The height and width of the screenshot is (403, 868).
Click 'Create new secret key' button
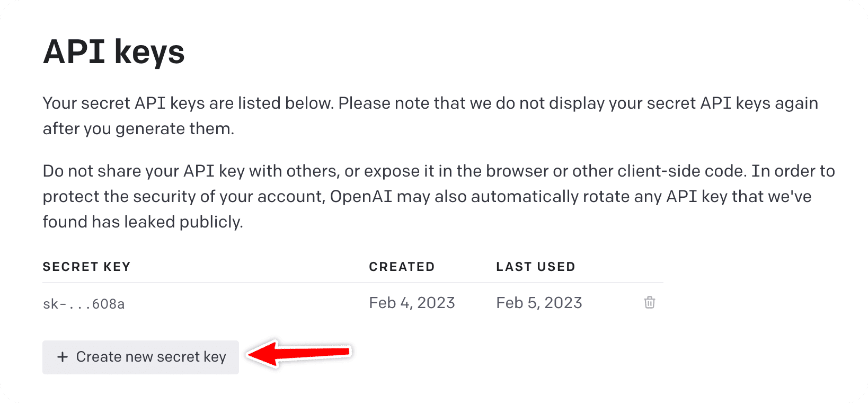point(140,357)
